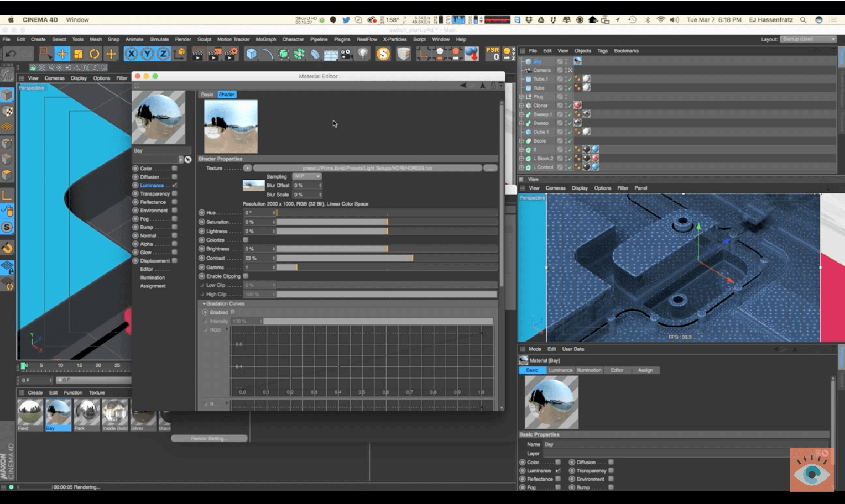845x504 pixels.
Task: Switch to the Basic tab in Material Editor
Action: point(207,95)
